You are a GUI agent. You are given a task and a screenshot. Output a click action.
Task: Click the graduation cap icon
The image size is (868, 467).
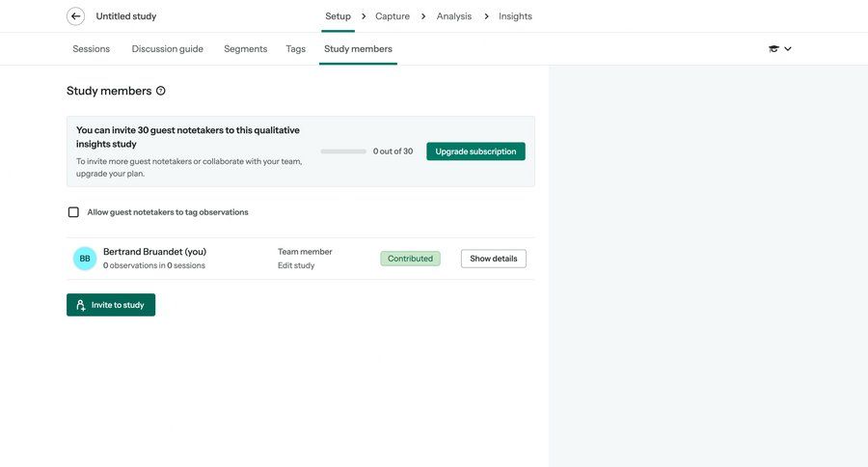(773, 49)
